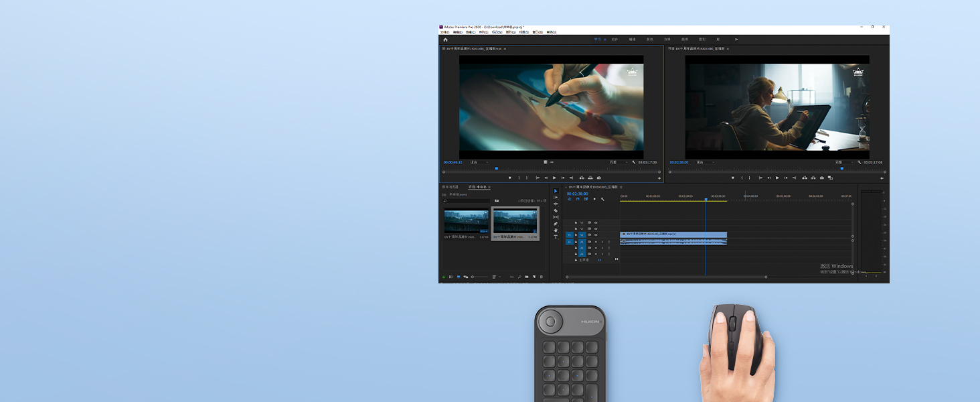Viewport: 980px width, 402px height.
Task: Choose the Selection tool above the timeline tracks
Action: (556, 192)
